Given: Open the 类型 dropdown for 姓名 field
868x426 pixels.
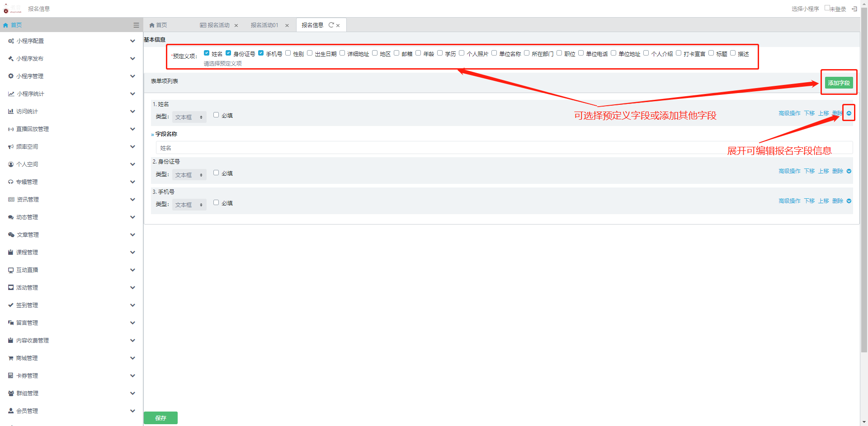Looking at the screenshot, I should click(x=189, y=117).
